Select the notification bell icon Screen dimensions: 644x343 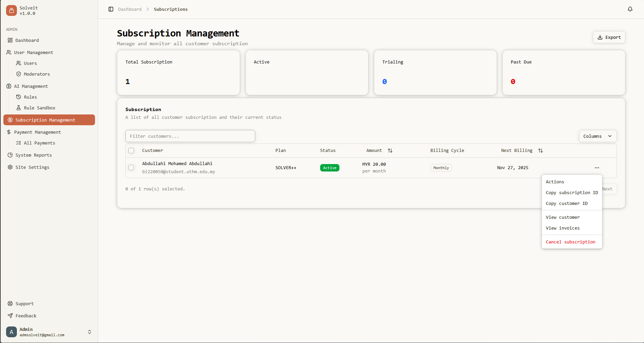click(x=629, y=9)
